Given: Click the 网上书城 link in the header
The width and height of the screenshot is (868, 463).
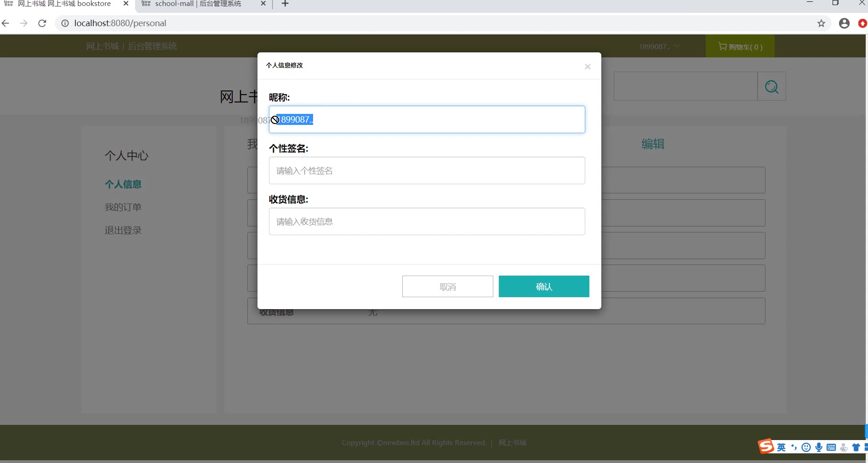Looking at the screenshot, I should click(x=103, y=46).
